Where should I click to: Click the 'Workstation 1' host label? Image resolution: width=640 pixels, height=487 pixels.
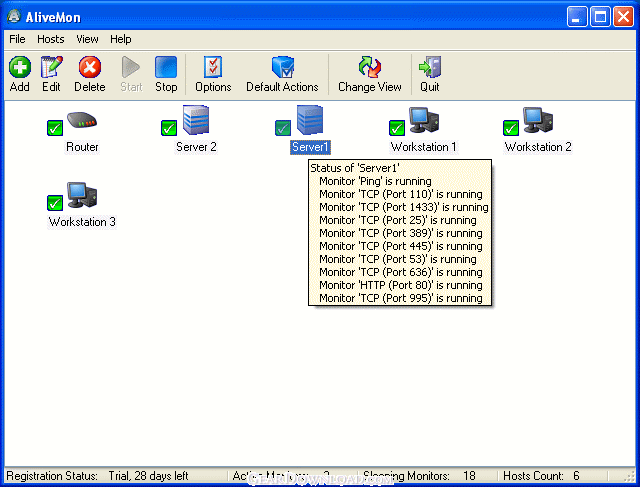point(424,147)
